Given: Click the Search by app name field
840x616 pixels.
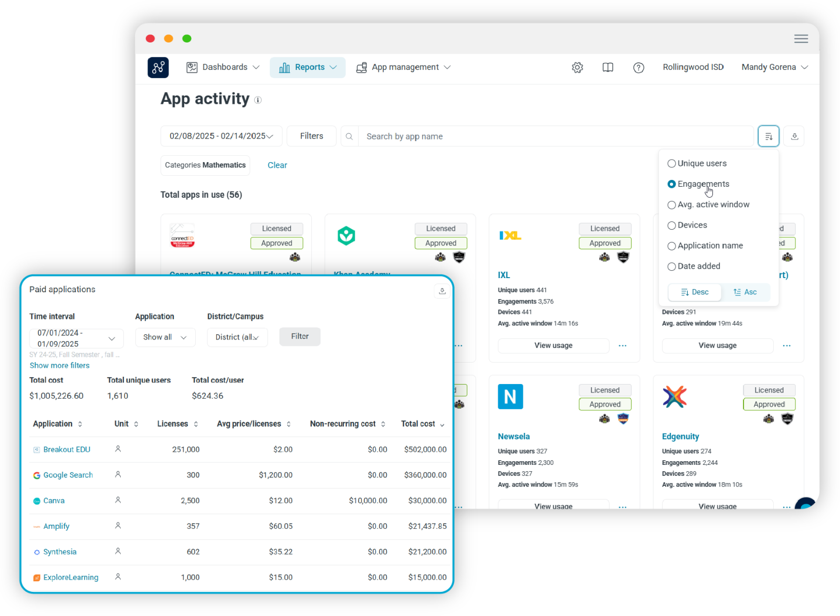Looking at the screenshot, I should click(555, 136).
